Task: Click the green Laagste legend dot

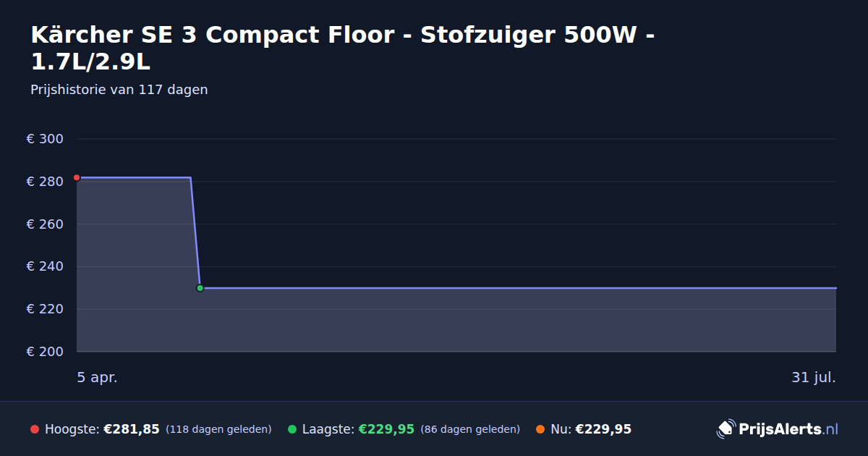Action: [292, 429]
